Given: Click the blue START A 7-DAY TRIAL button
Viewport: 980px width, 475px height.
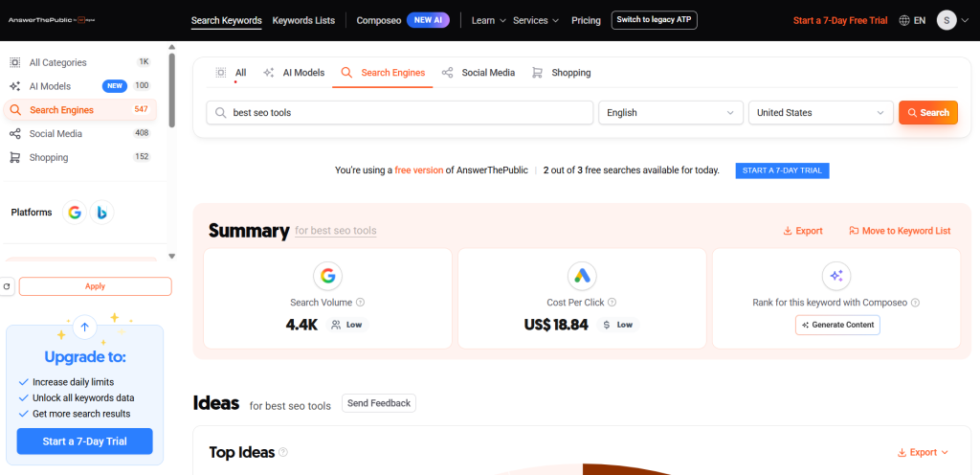Looking at the screenshot, I should click(782, 170).
